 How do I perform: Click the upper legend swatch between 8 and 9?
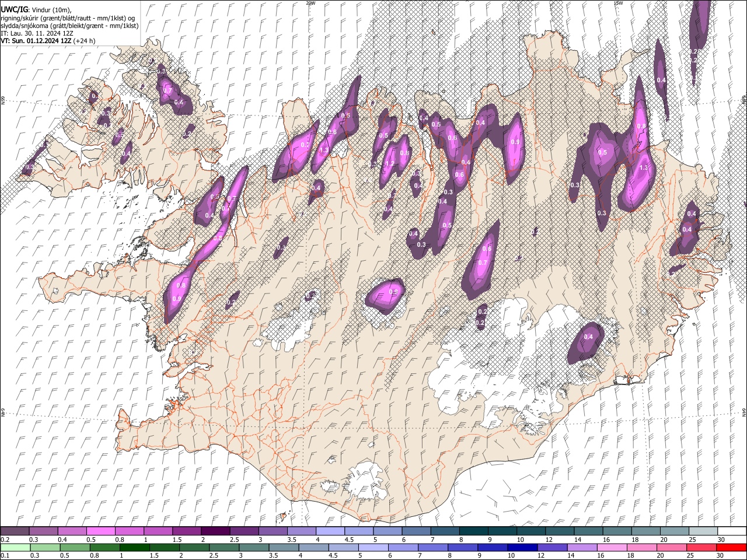click(x=473, y=531)
